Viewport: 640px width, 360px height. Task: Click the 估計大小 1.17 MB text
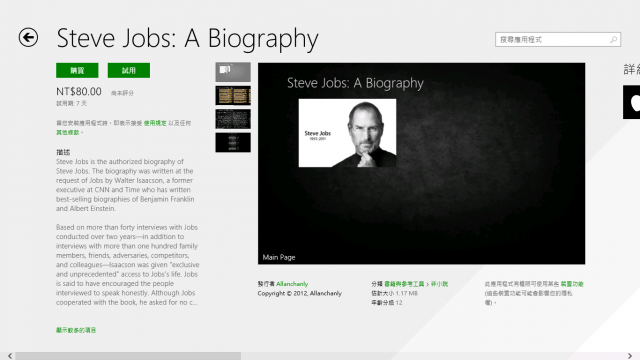394,293
